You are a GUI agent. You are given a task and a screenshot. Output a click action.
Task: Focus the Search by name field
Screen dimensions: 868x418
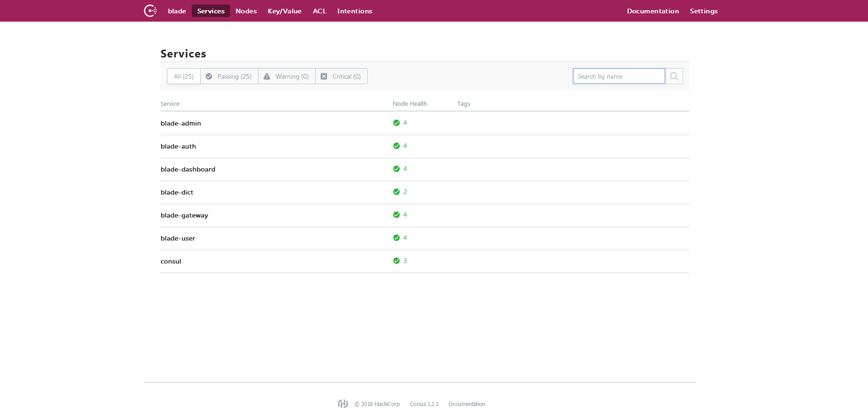pyautogui.click(x=619, y=76)
